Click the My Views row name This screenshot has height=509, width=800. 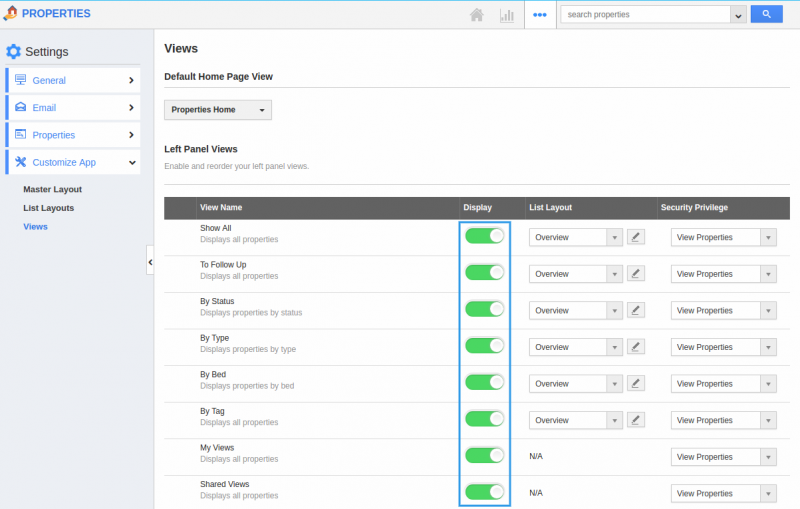pos(217,448)
